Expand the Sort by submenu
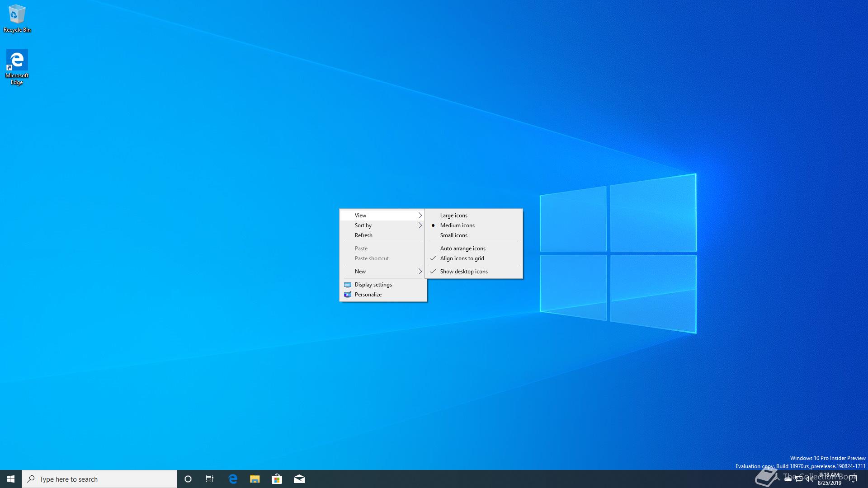Viewport: 868px width, 488px height. [x=383, y=225]
